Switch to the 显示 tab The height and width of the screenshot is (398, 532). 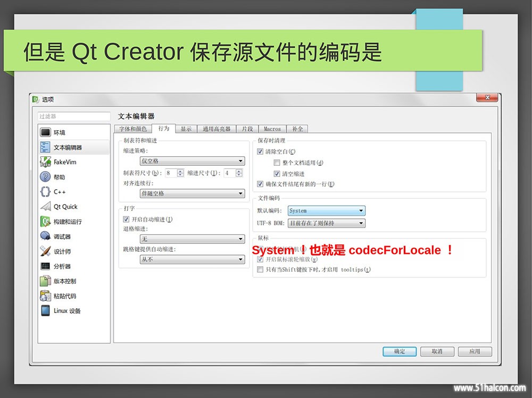pyautogui.click(x=186, y=129)
